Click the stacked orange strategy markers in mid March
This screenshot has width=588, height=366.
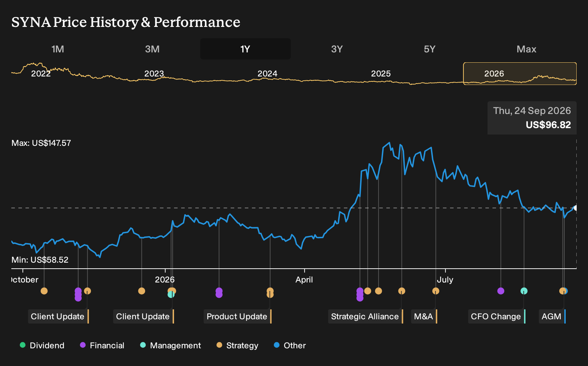click(x=270, y=293)
